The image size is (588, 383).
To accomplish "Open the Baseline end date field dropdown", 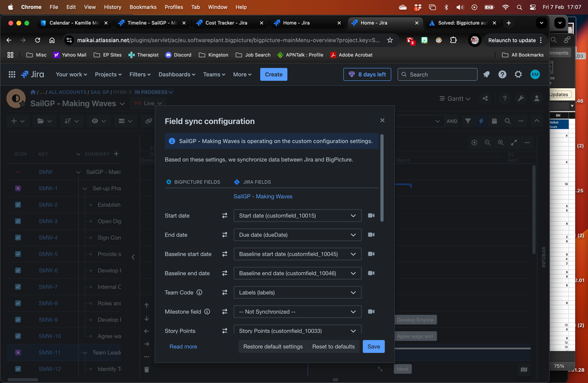I will tap(297, 273).
